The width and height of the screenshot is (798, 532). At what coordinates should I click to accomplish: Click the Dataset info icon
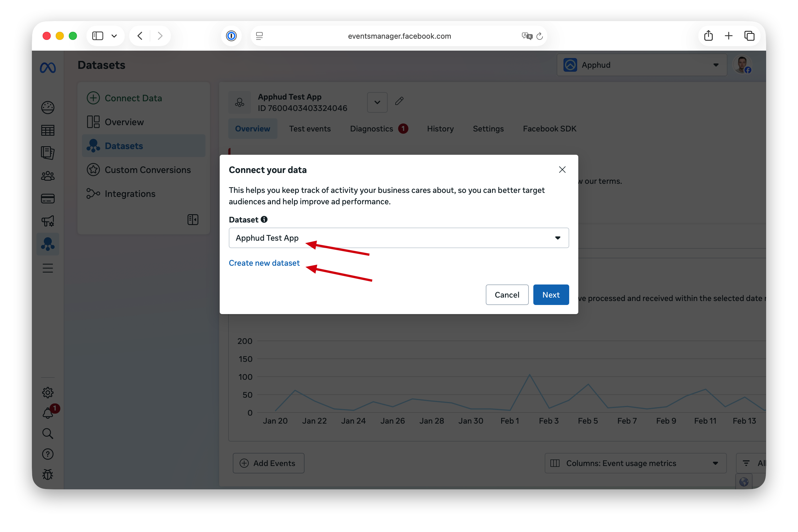[x=264, y=220]
